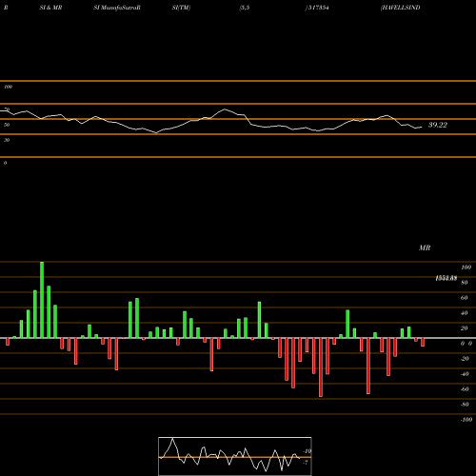The height and width of the screenshot is (476, 476).
Task: Open the mini oscillator thumbnail chart
Action: [x=235, y=456]
